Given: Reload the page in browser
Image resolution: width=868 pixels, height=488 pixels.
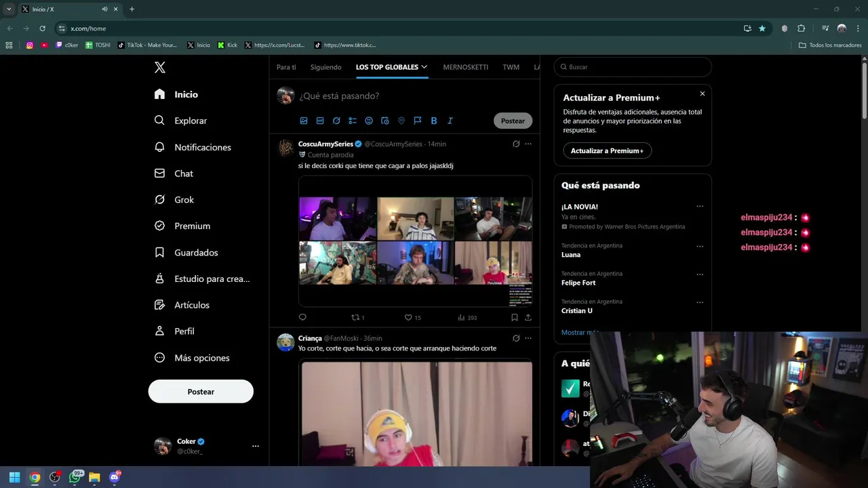Looking at the screenshot, I should (x=42, y=28).
